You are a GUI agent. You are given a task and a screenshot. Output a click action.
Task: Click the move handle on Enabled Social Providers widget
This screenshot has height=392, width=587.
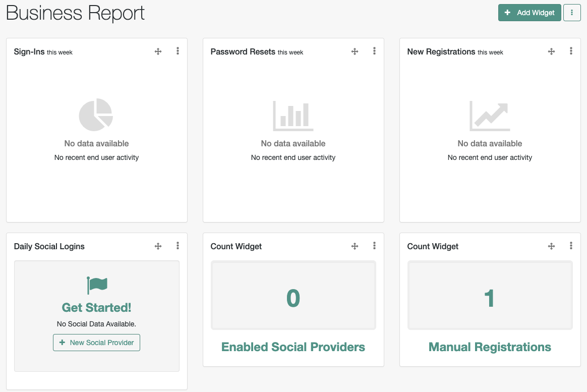click(355, 246)
